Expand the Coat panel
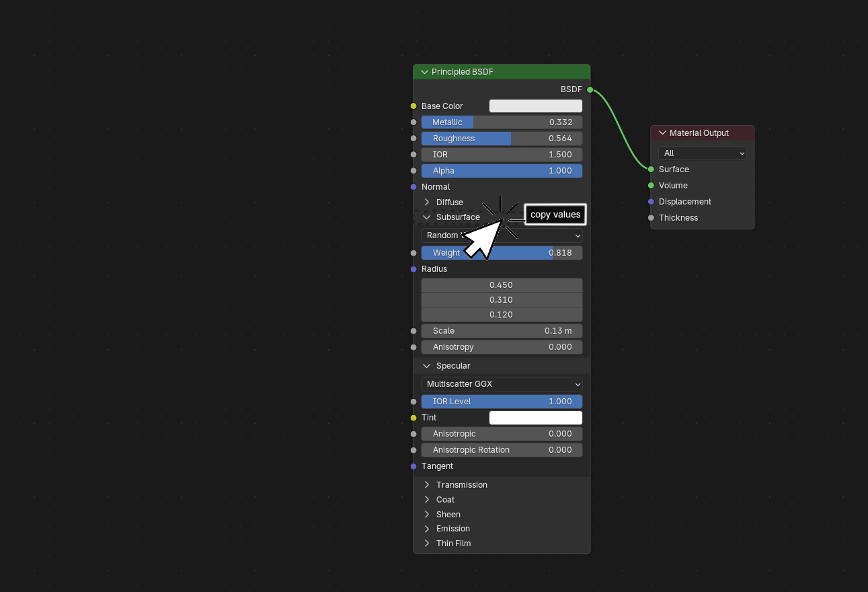Viewport: 868px width, 592px height. coord(427,500)
